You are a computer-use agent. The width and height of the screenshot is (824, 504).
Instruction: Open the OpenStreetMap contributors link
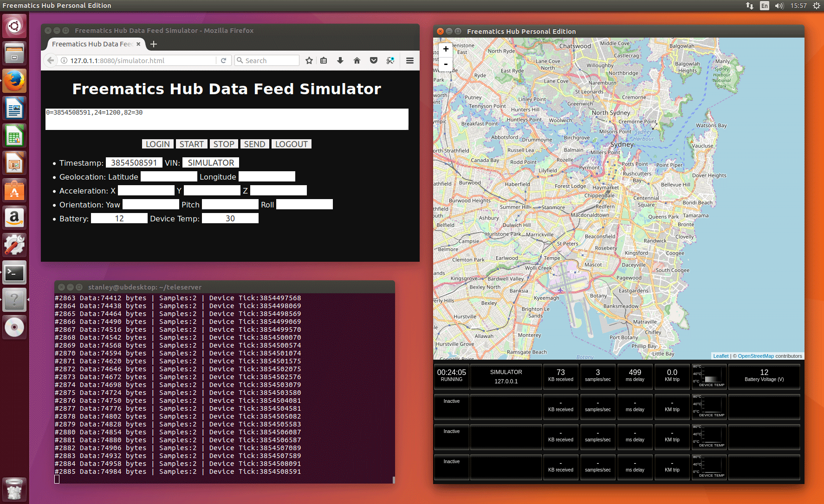coord(756,356)
